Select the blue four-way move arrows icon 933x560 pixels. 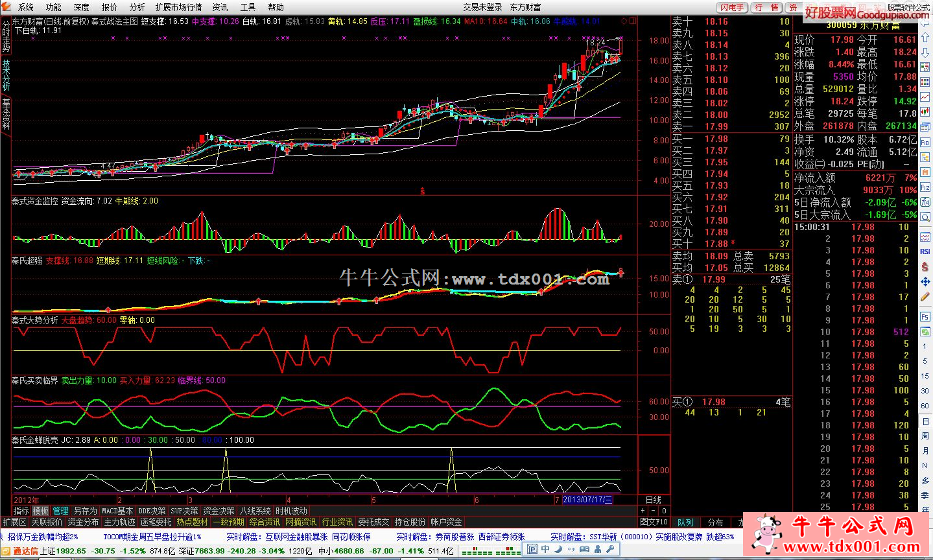(x=925, y=283)
